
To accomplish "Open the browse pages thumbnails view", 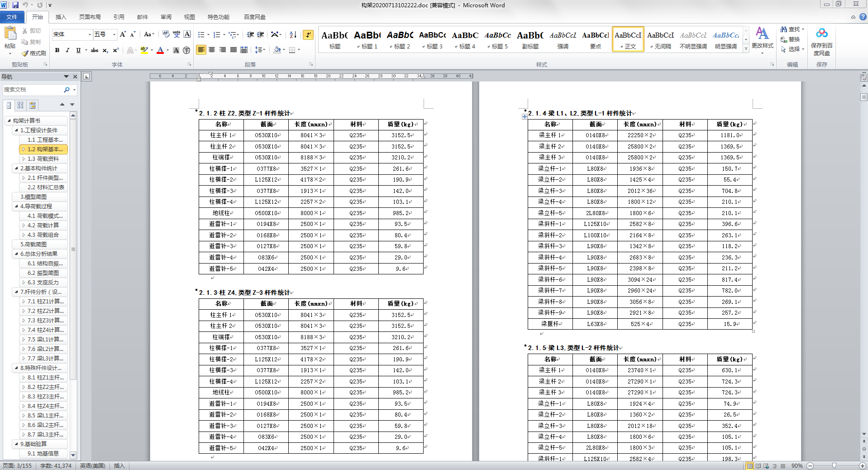I will 20,105.
